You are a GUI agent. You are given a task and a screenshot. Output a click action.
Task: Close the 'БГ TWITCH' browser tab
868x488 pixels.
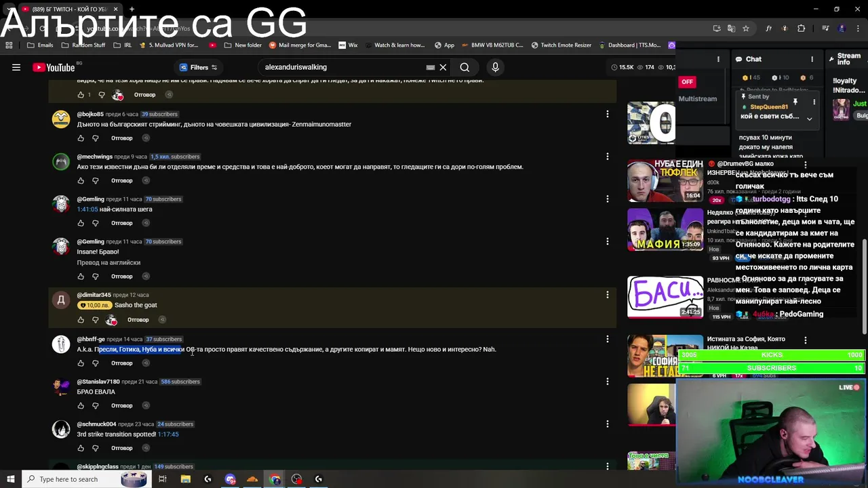115,9
